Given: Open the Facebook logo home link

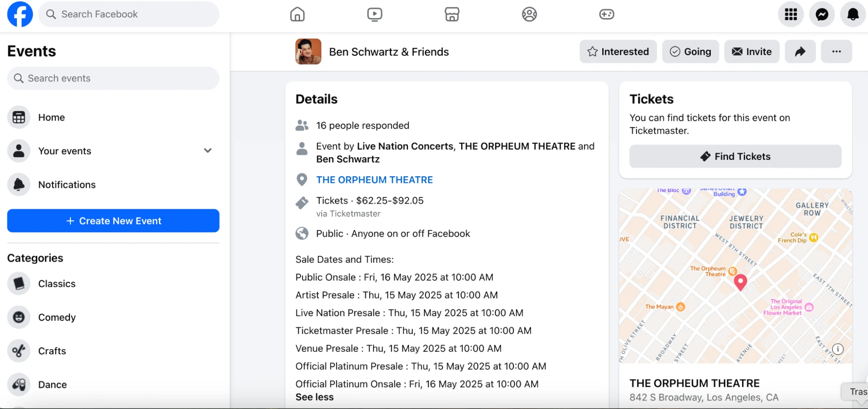Looking at the screenshot, I should (20, 14).
